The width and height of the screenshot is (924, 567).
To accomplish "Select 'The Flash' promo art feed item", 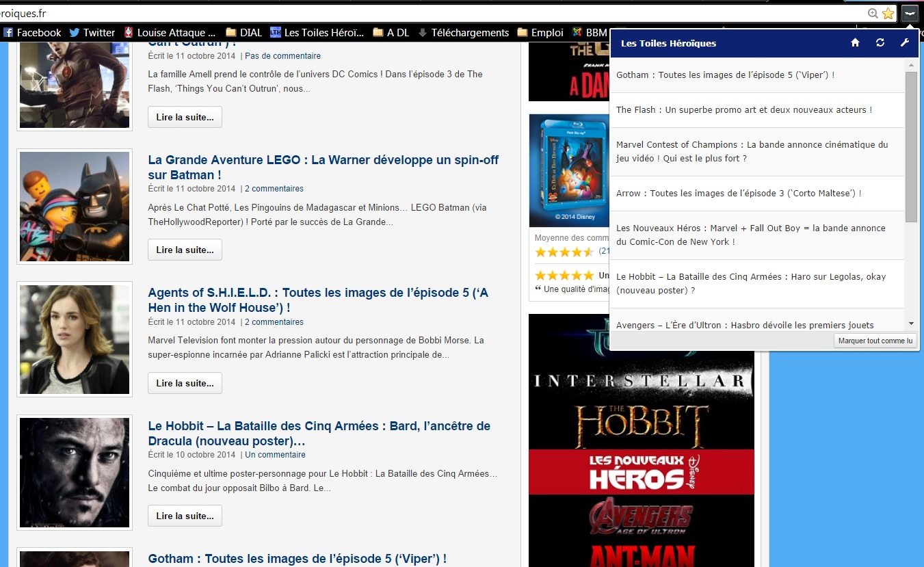I will click(743, 110).
